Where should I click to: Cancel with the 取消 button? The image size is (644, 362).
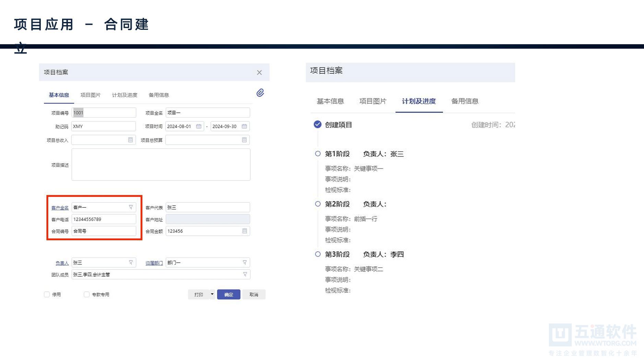point(254,294)
